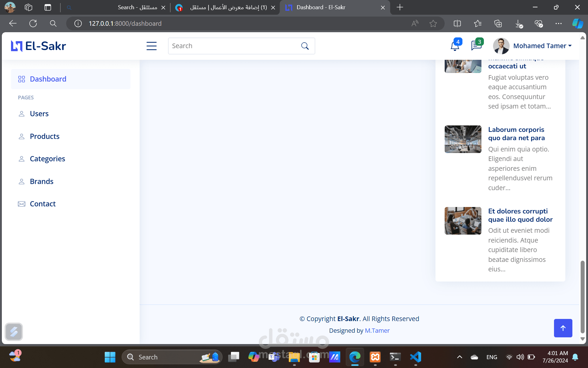This screenshot has height=368, width=588.
Task: Click the Search input field
Action: pyautogui.click(x=233, y=46)
